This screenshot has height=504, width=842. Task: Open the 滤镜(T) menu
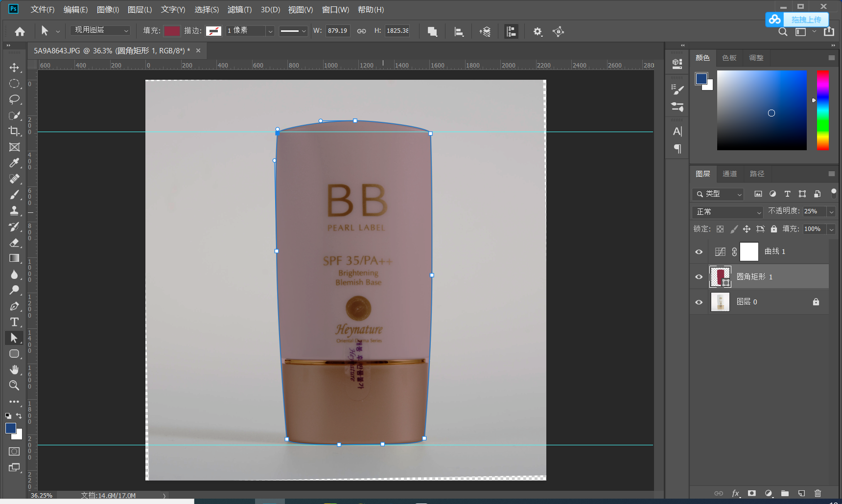click(239, 10)
